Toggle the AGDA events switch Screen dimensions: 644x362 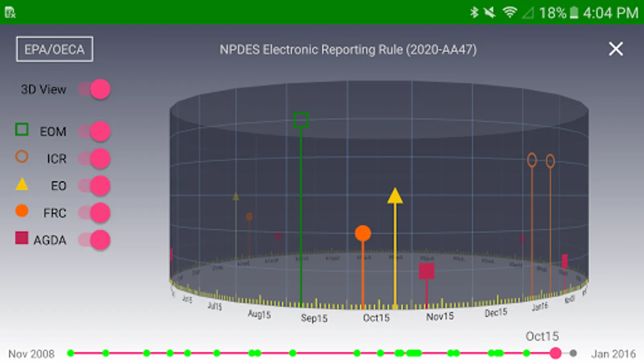(x=95, y=240)
